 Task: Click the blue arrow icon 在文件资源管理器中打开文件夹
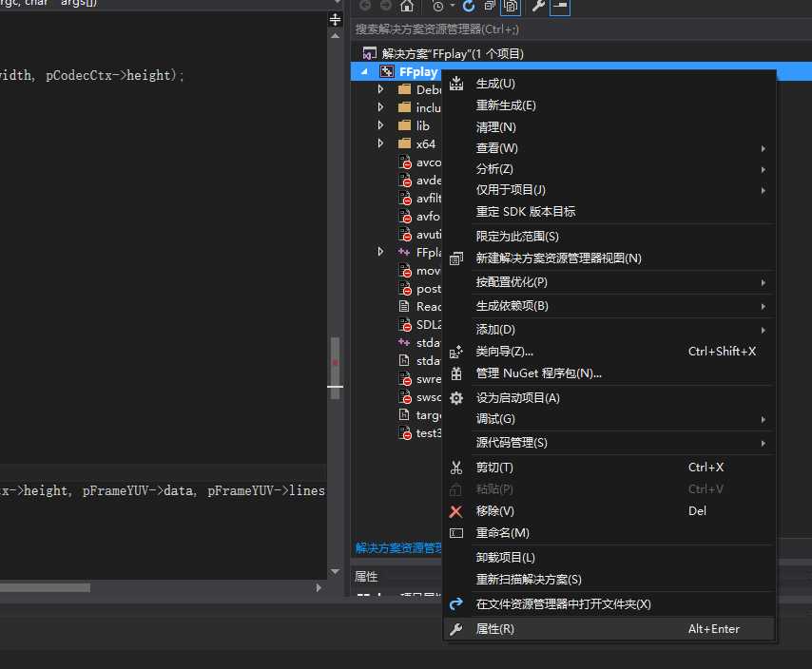456,604
